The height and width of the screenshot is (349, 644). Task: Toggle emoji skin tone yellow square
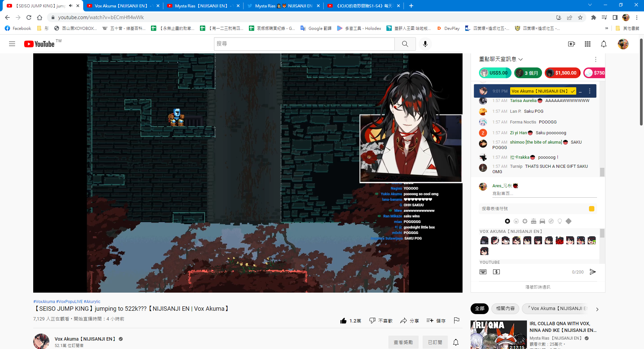coord(592,209)
